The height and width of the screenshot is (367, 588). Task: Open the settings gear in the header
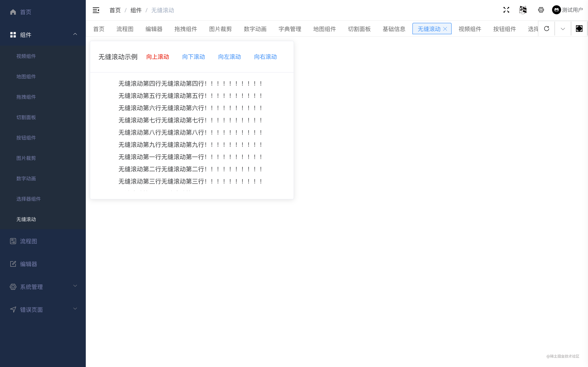pos(541,10)
